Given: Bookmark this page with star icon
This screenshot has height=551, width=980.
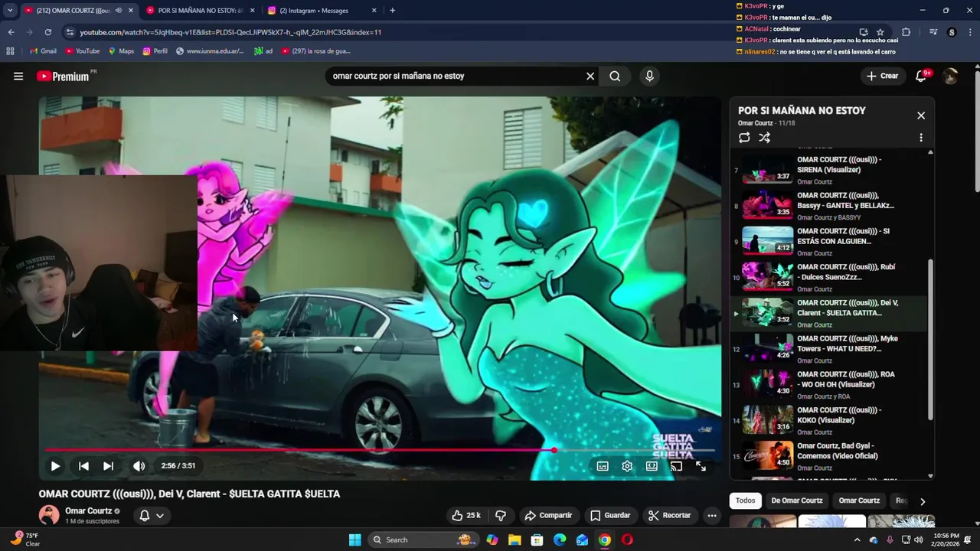Looking at the screenshot, I should click(880, 32).
